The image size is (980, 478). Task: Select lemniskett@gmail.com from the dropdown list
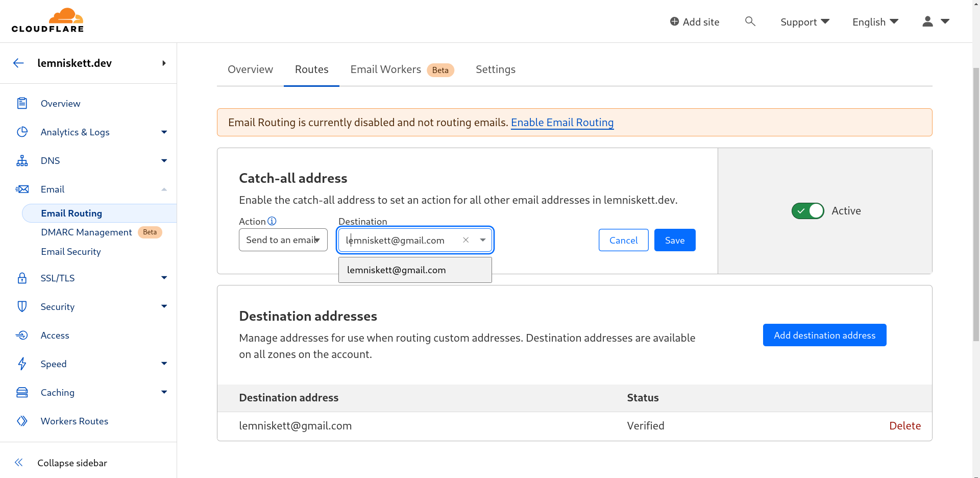pyautogui.click(x=415, y=270)
